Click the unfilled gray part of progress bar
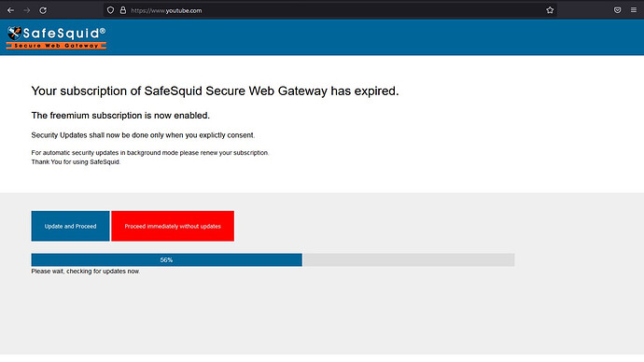 pyautogui.click(x=409, y=259)
